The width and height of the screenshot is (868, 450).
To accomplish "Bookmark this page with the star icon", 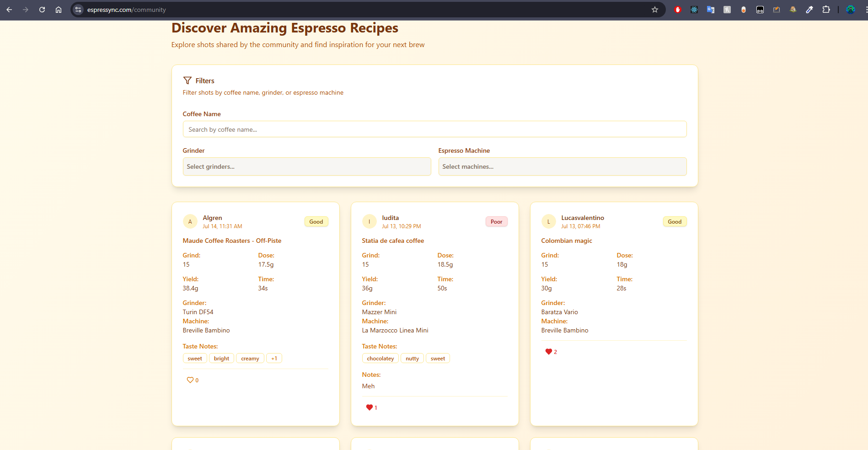I will tap(655, 10).
